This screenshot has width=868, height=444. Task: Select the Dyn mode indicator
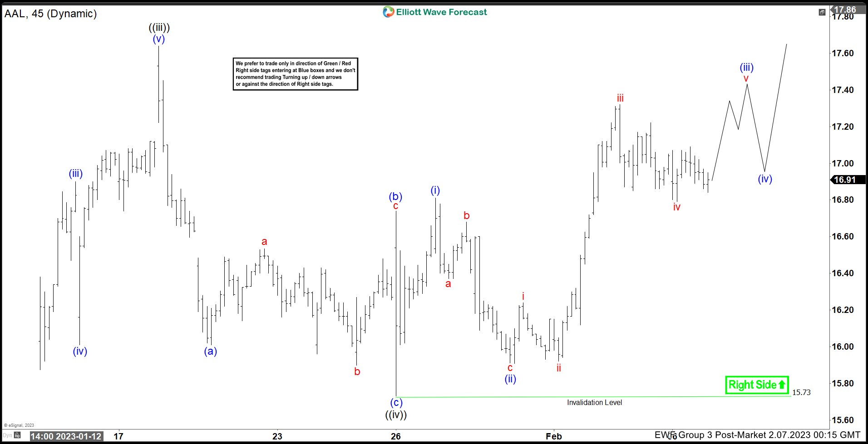(x=7, y=434)
